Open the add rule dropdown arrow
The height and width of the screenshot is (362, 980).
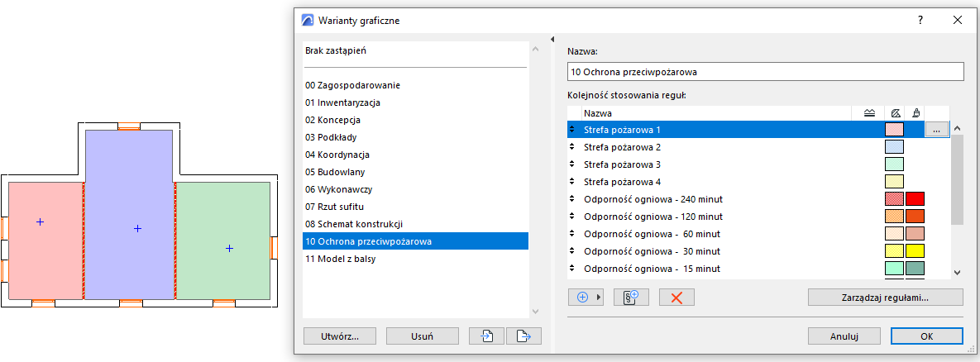tap(599, 298)
